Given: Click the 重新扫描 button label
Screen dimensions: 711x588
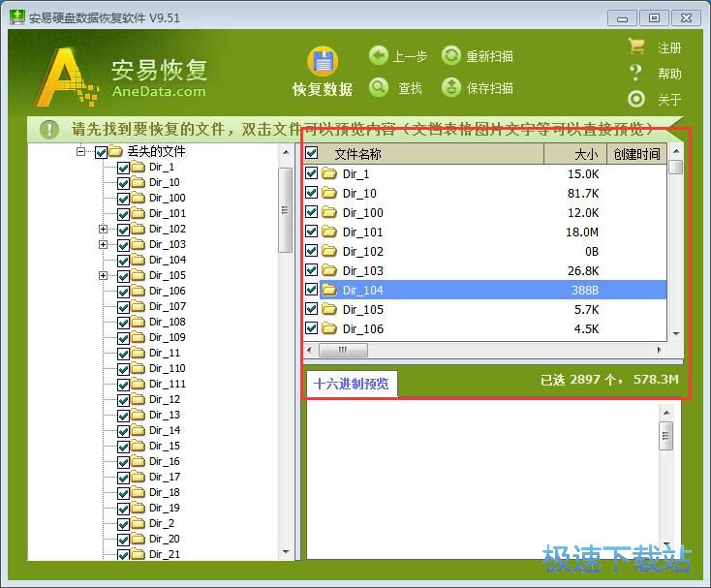Looking at the screenshot, I should click(x=490, y=57).
